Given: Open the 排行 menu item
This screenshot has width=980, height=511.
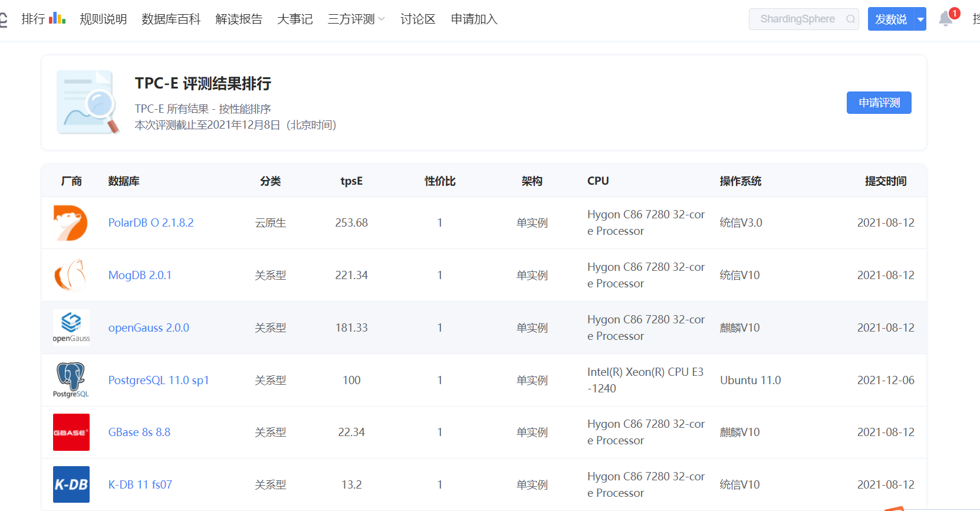Looking at the screenshot, I should (x=33, y=19).
